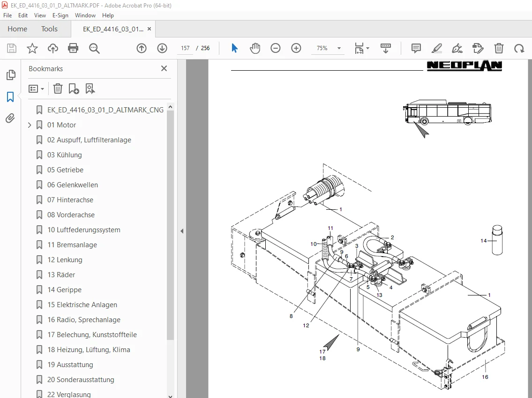
Task: Add a sticky note comment
Action: 416,48
